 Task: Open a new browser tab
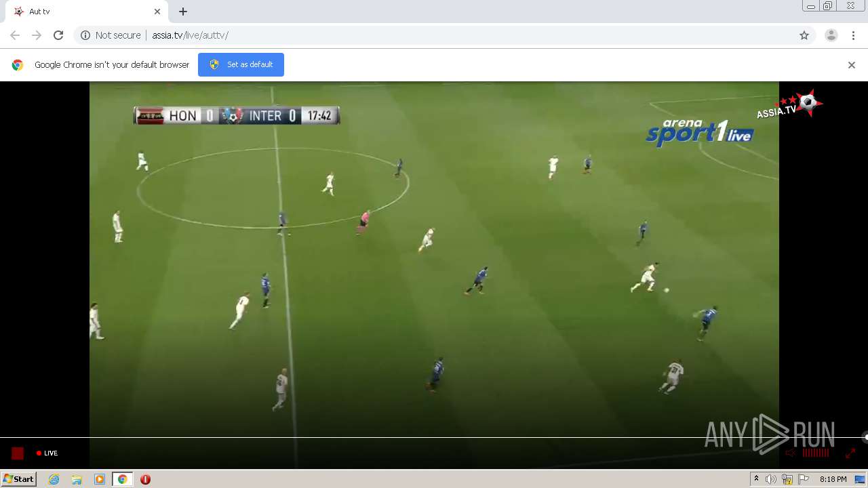tap(183, 12)
